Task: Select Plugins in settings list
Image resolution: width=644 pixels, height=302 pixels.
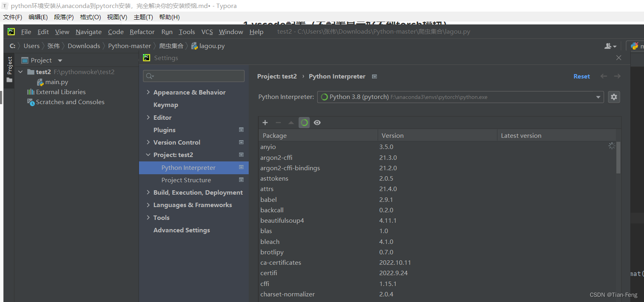Action: point(164,130)
